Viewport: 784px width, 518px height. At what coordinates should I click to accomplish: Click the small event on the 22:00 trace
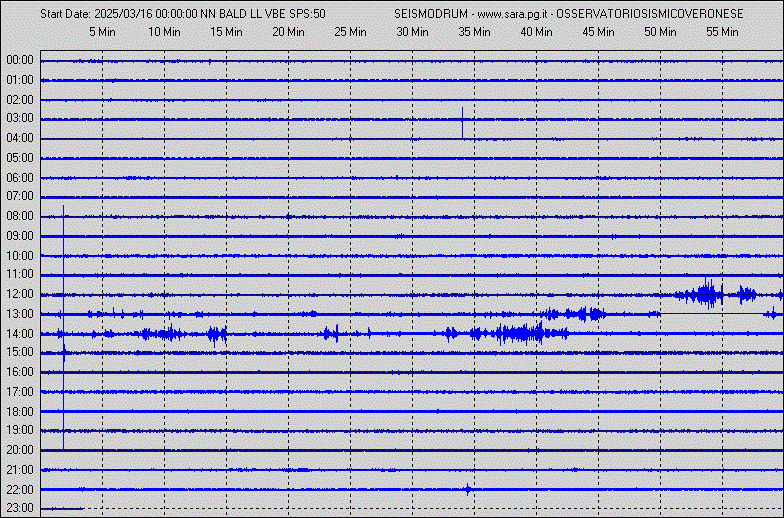[x=468, y=489]
